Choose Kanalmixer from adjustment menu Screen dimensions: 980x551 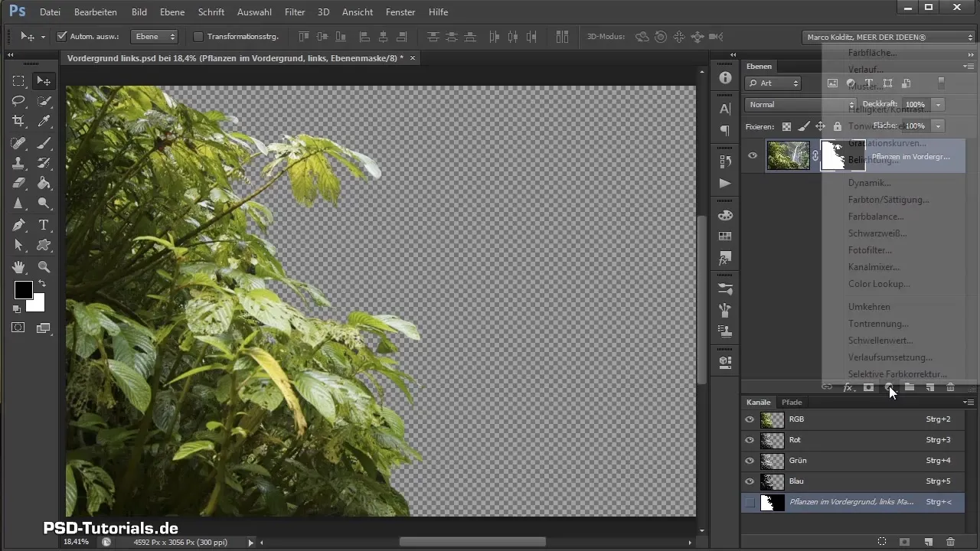click(x=874, y=267)
